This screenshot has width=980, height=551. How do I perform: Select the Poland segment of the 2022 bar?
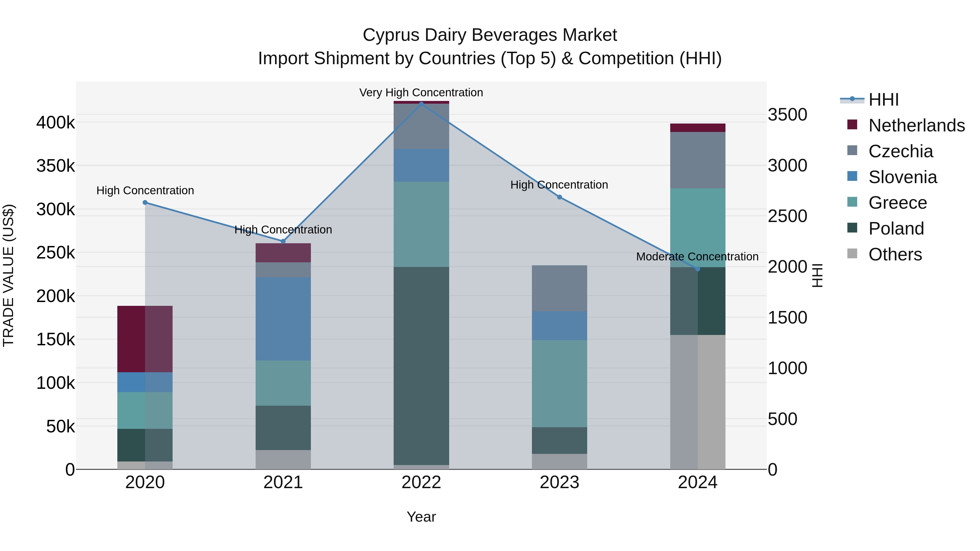(x=421, y=366)
